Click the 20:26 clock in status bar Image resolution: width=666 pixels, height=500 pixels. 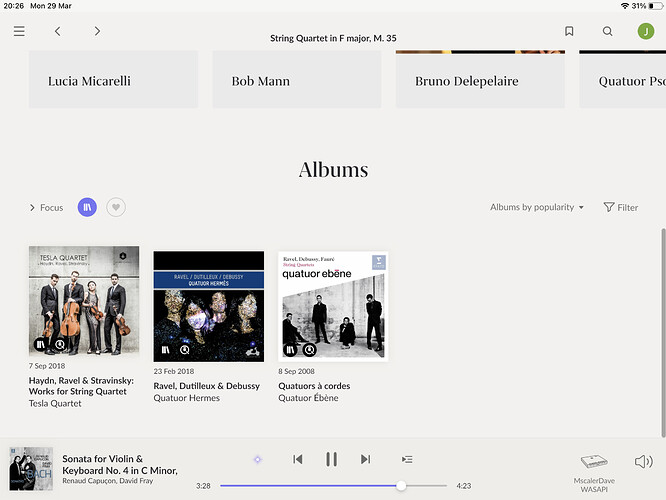coord(14,6)
